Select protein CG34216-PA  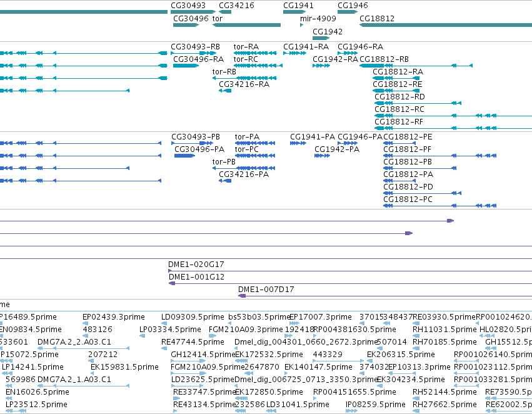pyautogui.click(x=244, y=174)
